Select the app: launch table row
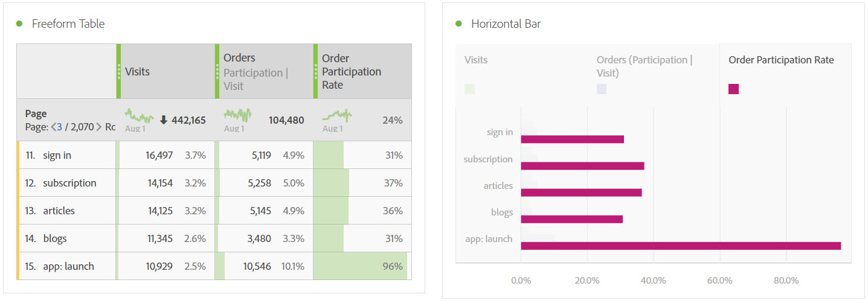This screenshot has height=303, width=868. coord(68,266)
